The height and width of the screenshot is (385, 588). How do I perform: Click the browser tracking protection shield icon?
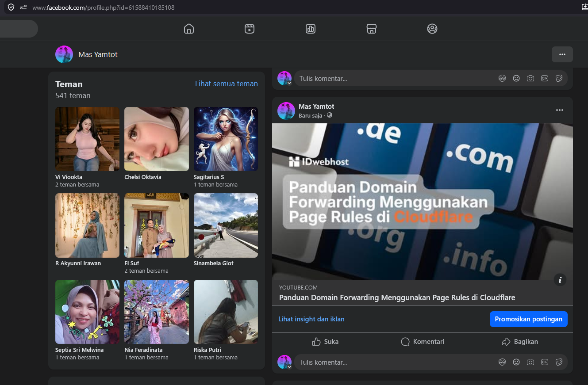pyautogui.click(x=11, y=7)
